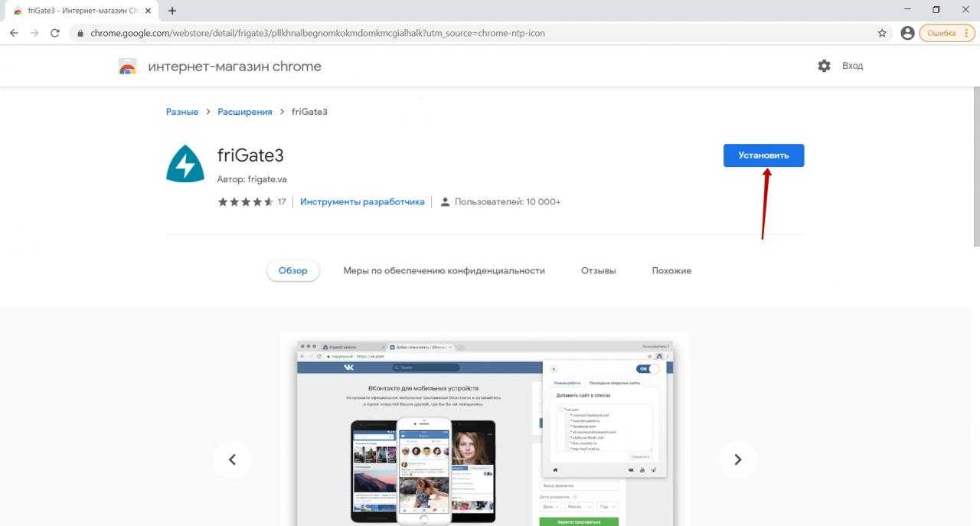Open Меры по обеспечению конфиденциальности tab

(x=444, y=270)
